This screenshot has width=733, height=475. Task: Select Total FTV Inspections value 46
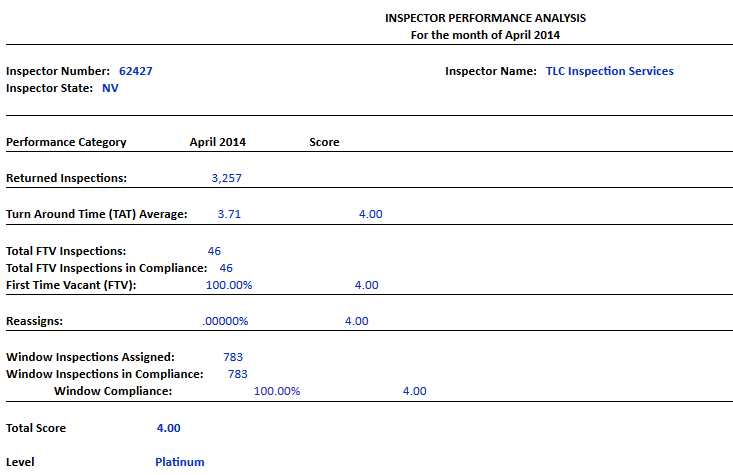tap(214, 251)
